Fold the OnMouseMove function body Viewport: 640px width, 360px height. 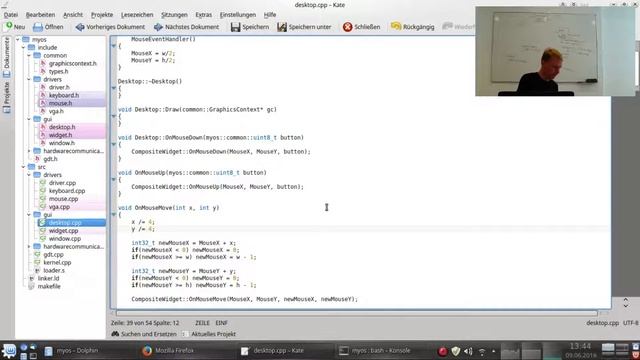tap(114, 215)
